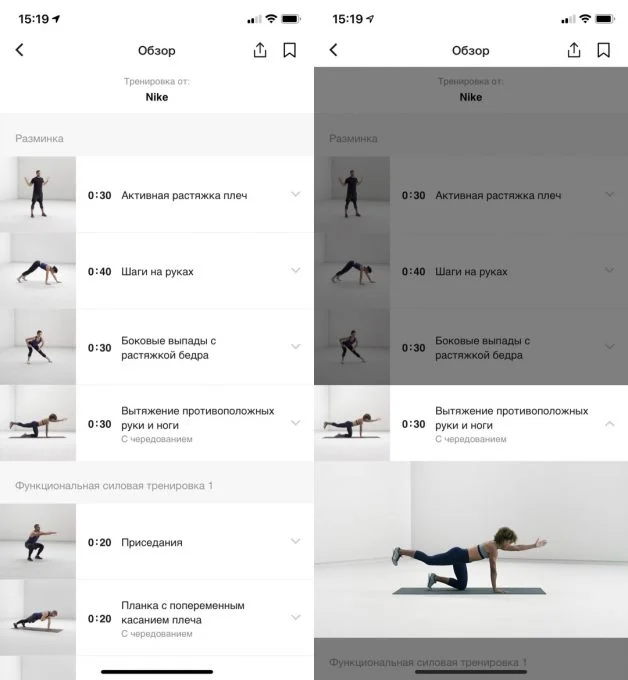Open plank shoulder tap thumbnail
628x680 pixels.
(x=38, y=618)
